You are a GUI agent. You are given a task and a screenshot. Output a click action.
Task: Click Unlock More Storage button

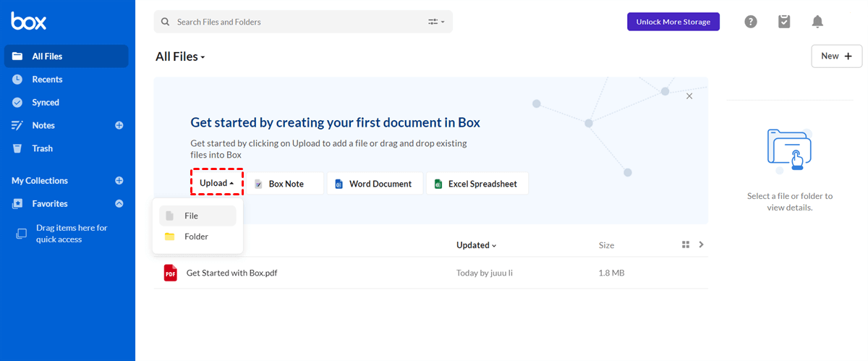click(x=673, y=22)
